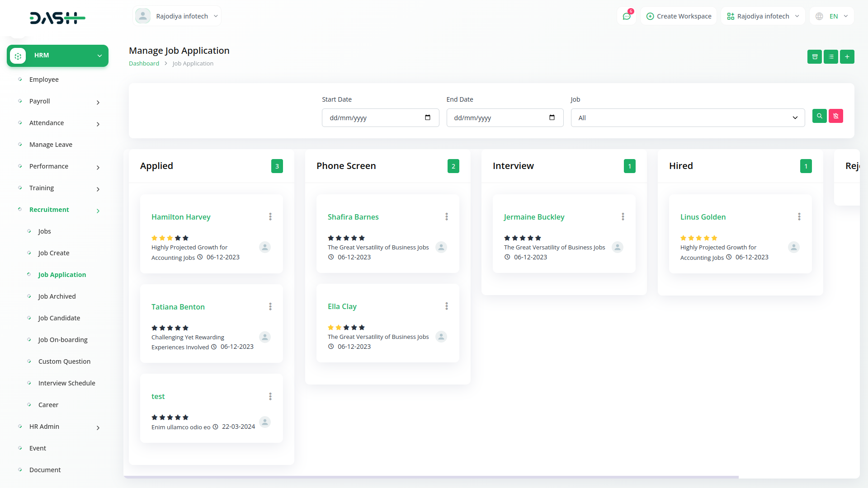Screen dimensions: 868x488
Task: Open three-dot menu on Ella Clay card
Action: (446, 306)
